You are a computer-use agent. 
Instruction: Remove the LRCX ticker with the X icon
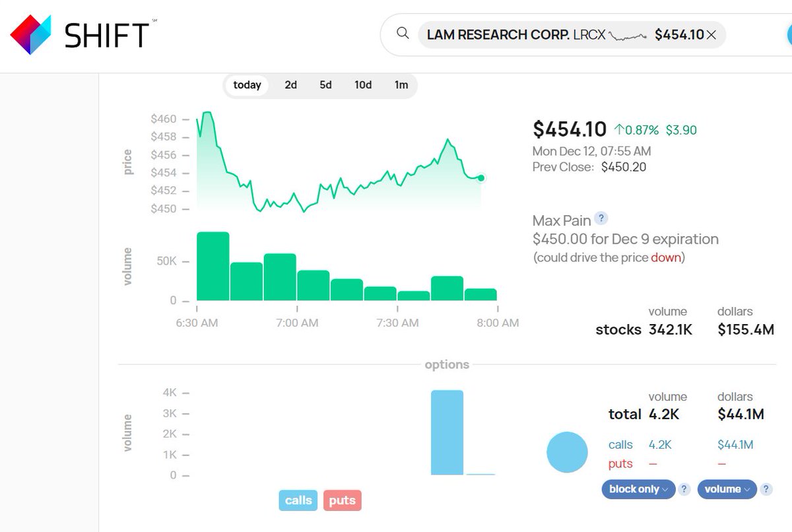coord(713,34)
